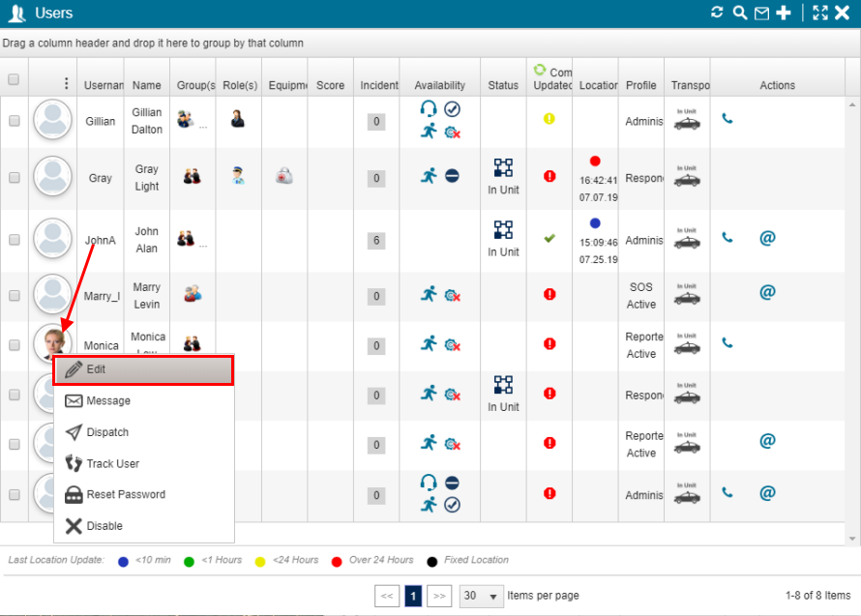
Task: Select the checkbox for JohnA's row
Action: (14, 240)
